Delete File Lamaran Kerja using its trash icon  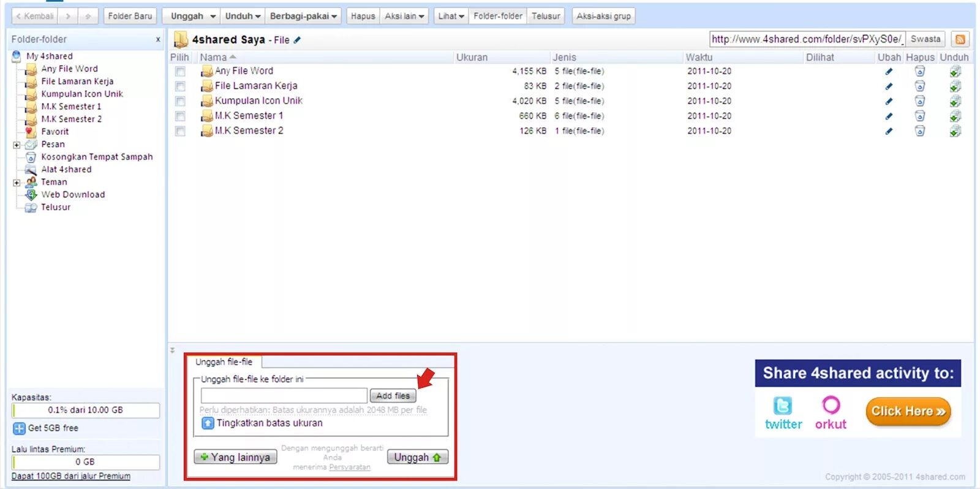click(920, 86)
